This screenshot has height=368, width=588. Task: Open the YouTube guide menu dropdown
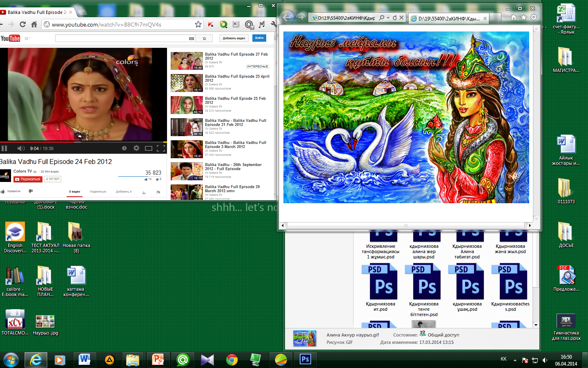click(x=27, y=38)
